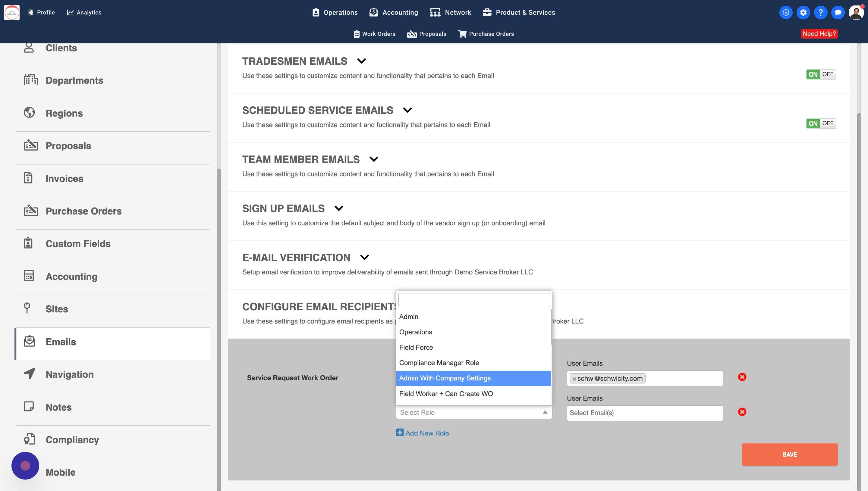This screenshot has height=491, width=868.
Task: Open the help question mark icon
Action: point(820,12)
